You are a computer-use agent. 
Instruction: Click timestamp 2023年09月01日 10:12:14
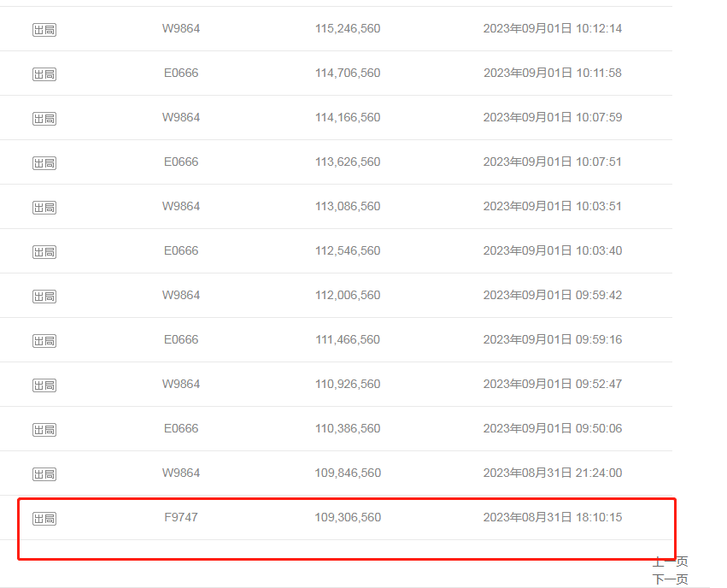tap(553, 28)
